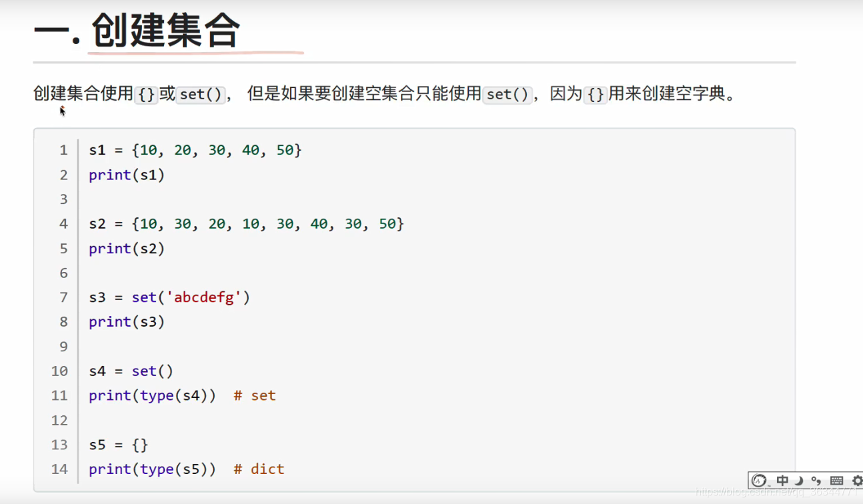Click the text 但是如果要创建空集合只能使用

coord(364,93)
